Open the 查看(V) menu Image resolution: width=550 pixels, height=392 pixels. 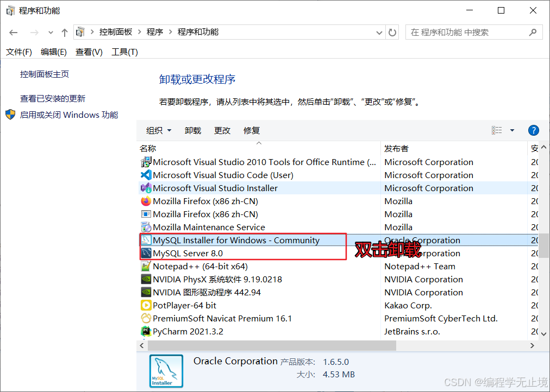[x=89, y=52]
